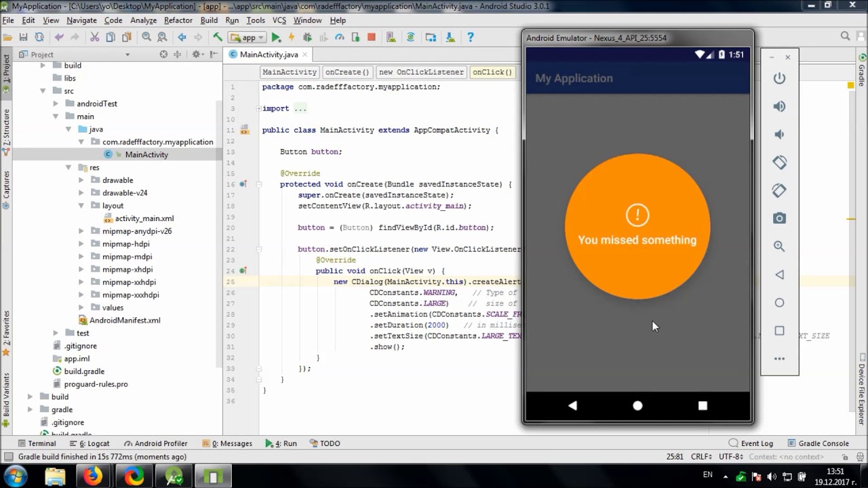
Task: Click the Navigate Back arrow icon
Action: [x=182, y=37]
